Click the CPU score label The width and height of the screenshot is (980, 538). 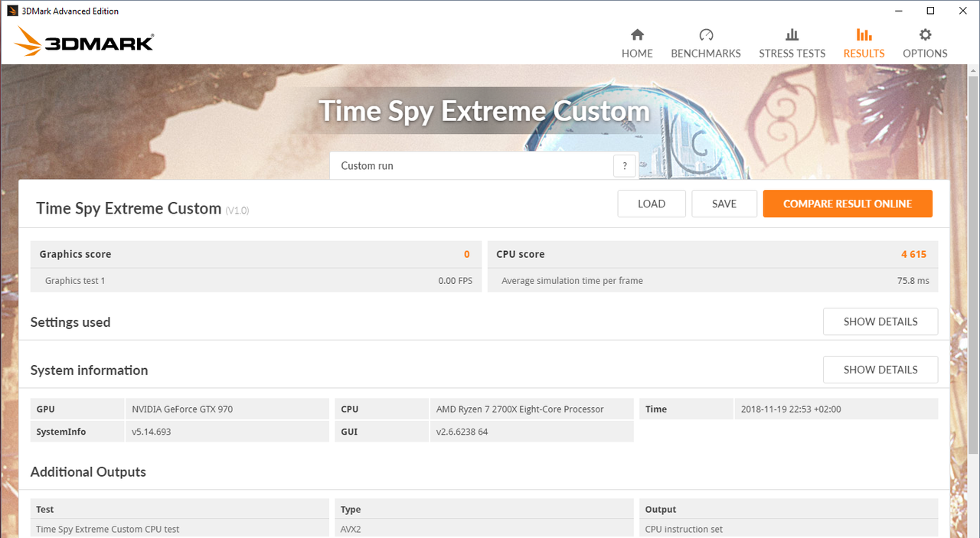point(521,254)
